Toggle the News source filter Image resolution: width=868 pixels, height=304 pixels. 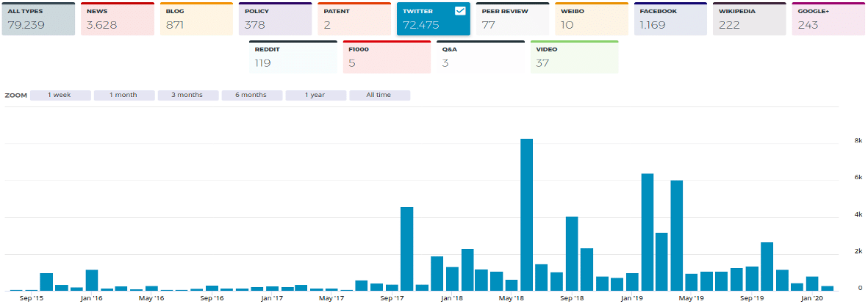pyautogui.click(x=117, y=20)
